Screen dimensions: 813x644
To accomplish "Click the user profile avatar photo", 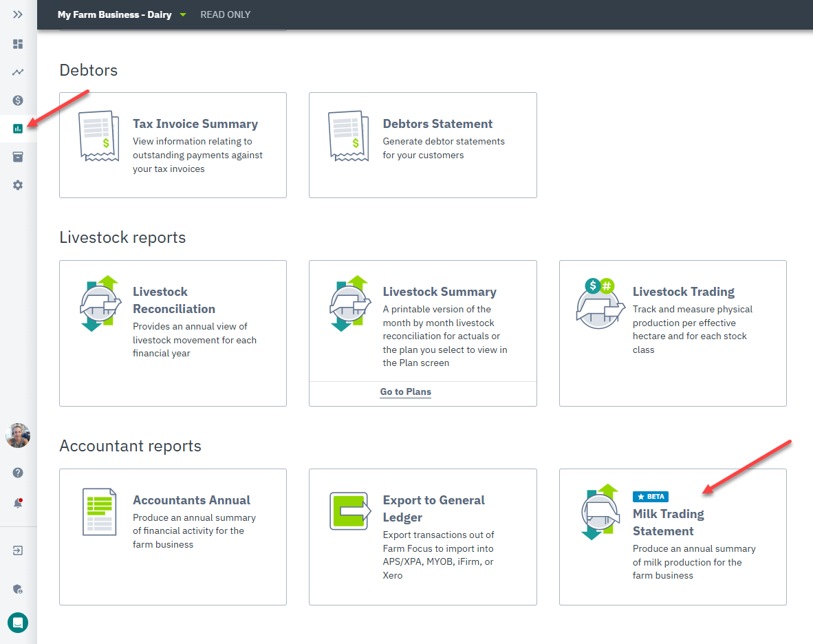I will (18, 436).
